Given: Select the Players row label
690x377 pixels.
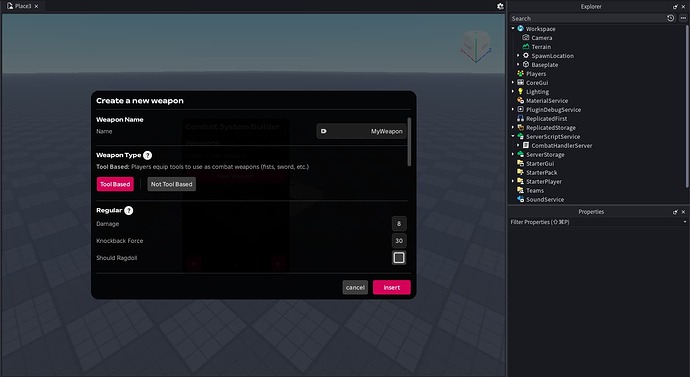Looking at the screenshot, I should [536, 74].
